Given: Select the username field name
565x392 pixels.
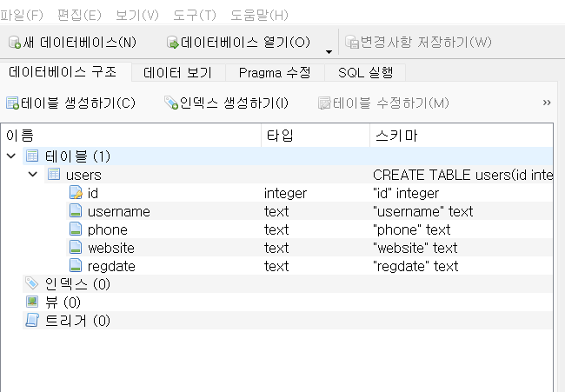Looking at the screenshot, I should [119, 211].
